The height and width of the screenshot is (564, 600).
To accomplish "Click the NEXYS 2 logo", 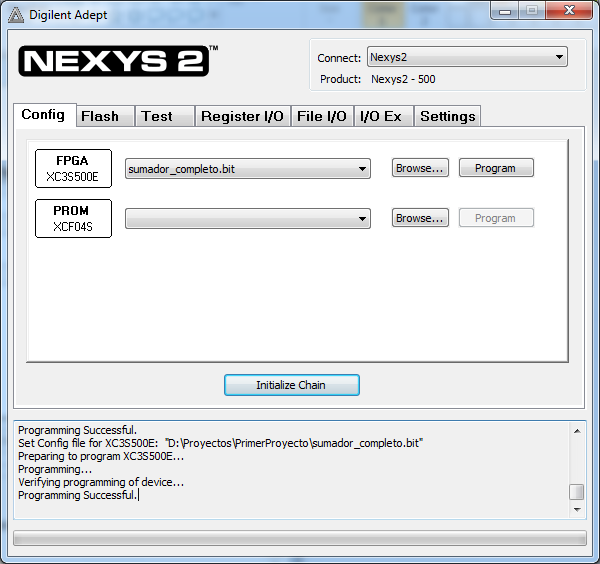I will click(114, 61).
